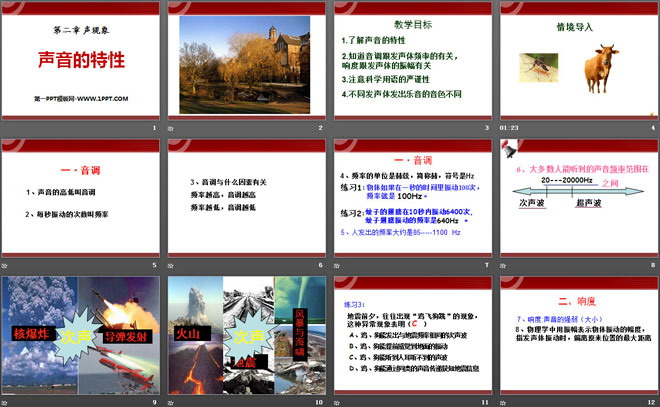Click the animation star under slide 8
The image size is (660, 407).
coord(503,266)
